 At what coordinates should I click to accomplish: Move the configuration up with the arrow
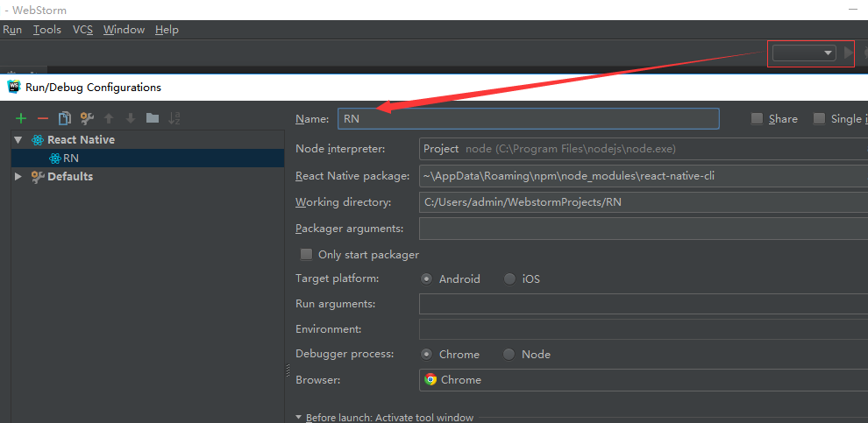[109, 118]
